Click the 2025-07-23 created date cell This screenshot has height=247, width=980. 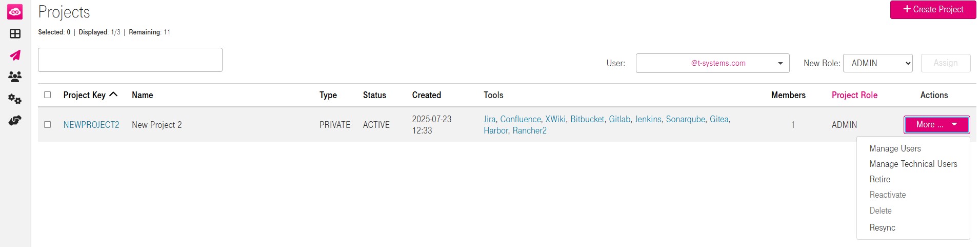(431, 125)
